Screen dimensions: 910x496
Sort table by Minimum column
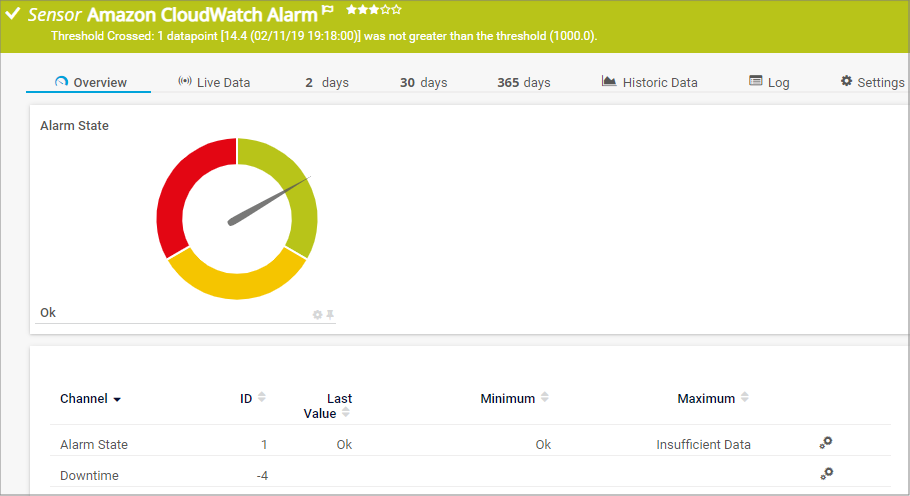(x=545, y=398)
